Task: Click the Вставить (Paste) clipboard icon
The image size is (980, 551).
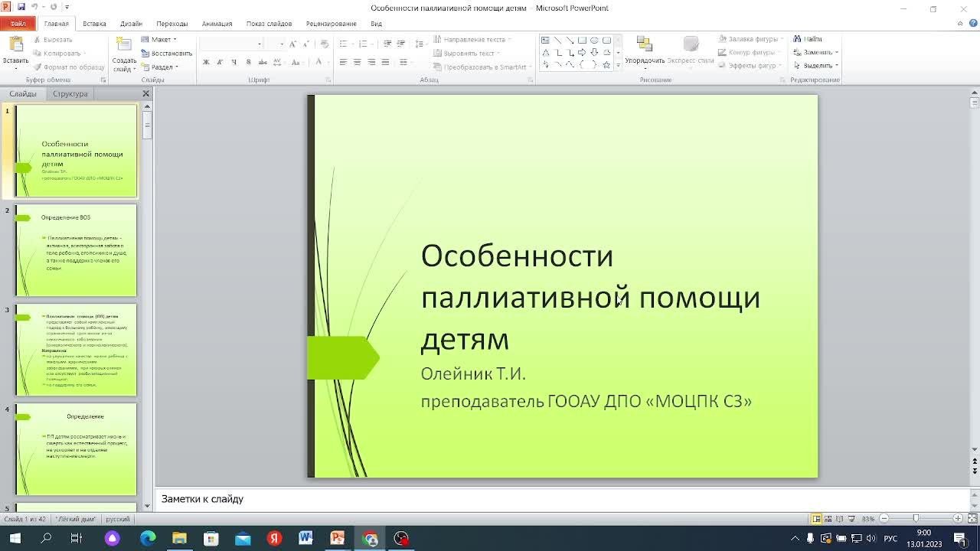Action: click(15, 46)
